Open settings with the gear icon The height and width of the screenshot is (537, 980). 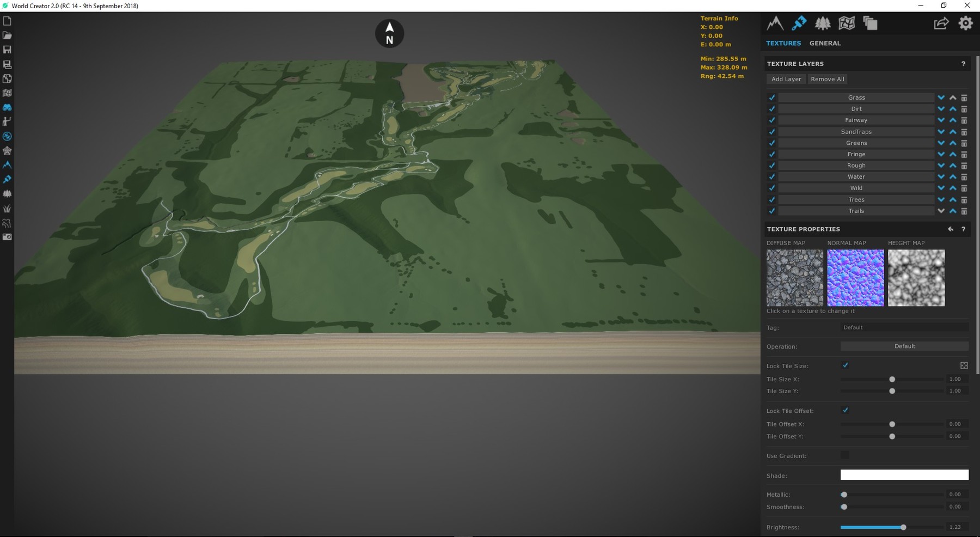coord(965,23)
